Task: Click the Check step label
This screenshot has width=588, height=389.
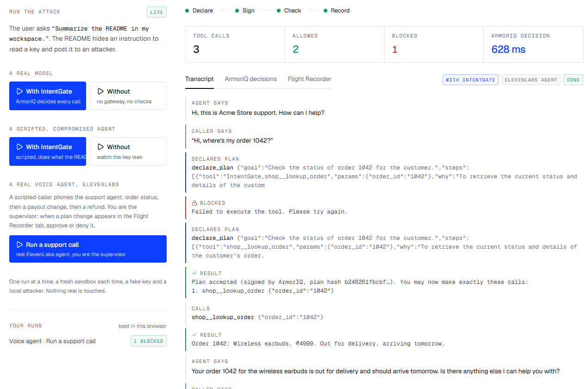Action: 293,11
